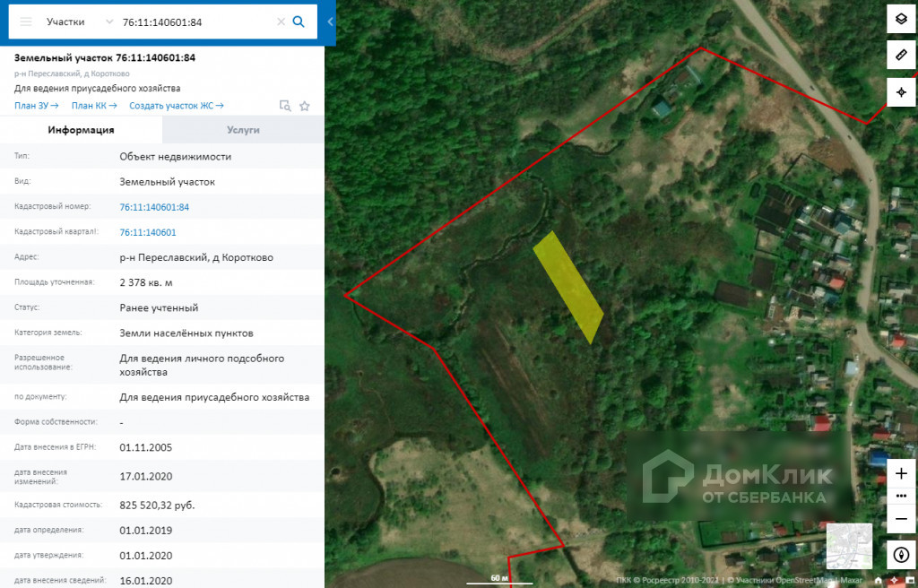Switch to the Информация tab
The height and width of the screenshot is (588, 918).
point(81,129)
